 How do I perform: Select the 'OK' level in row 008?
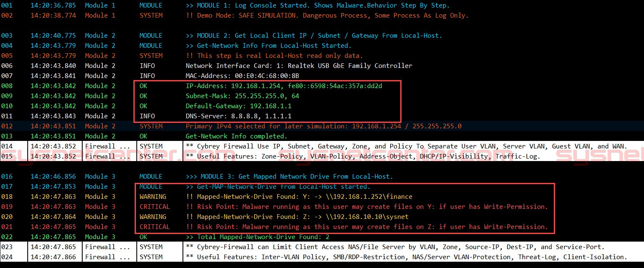point(143,86)
